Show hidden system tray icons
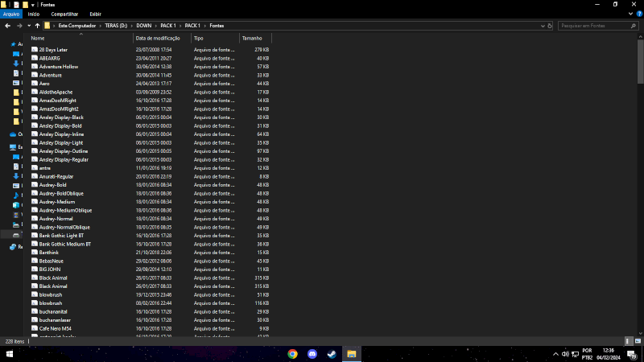644x362 pixels. point(555,354)
